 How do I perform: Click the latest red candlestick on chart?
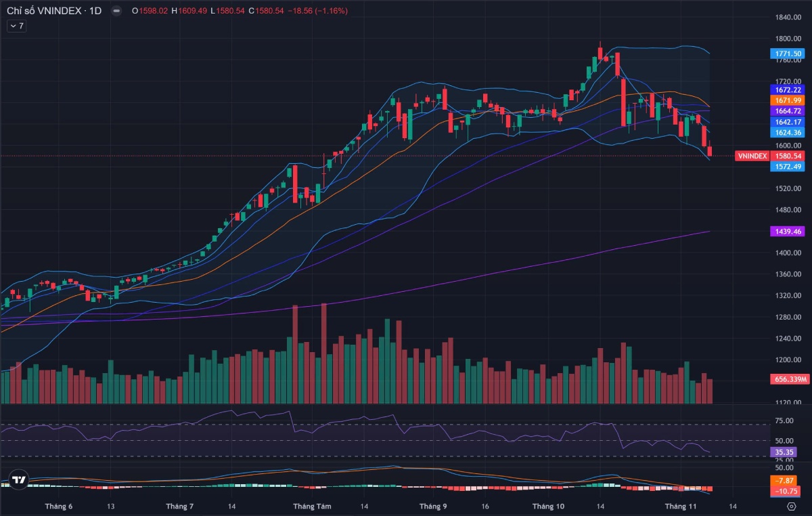click(x=710, y=151)
